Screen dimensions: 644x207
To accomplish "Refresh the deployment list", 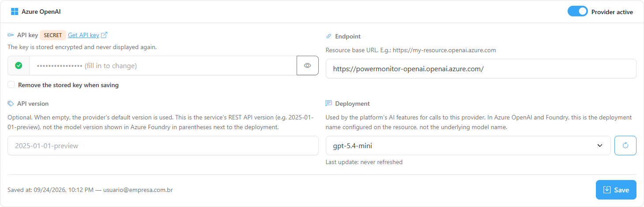I will (x=625, y=146).
